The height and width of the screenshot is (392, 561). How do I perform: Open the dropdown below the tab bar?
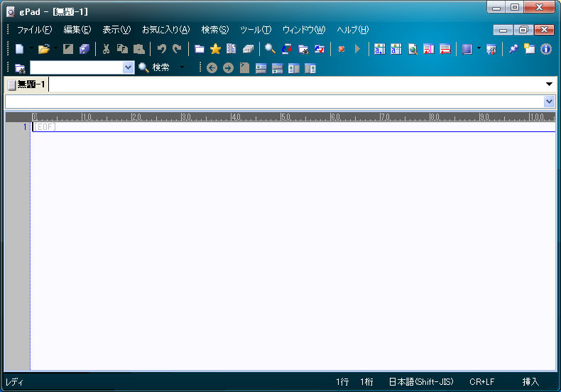(x=549, y=102)
